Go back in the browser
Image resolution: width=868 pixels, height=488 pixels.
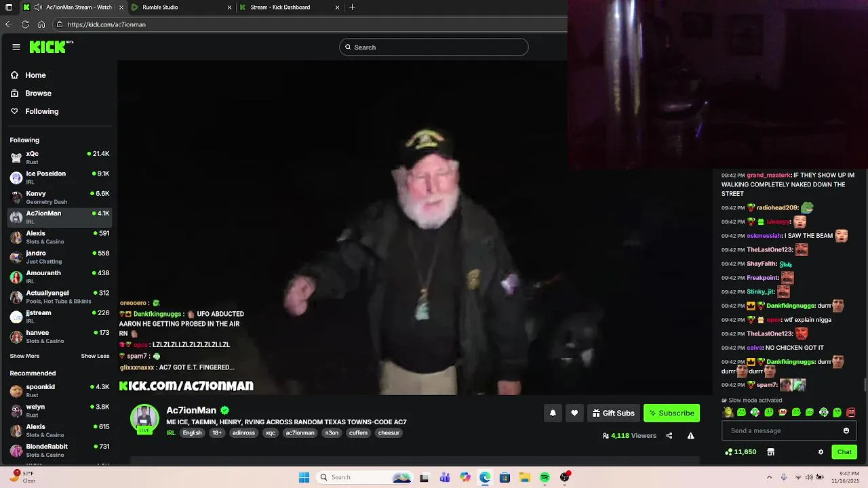click(x=9, y=24)
